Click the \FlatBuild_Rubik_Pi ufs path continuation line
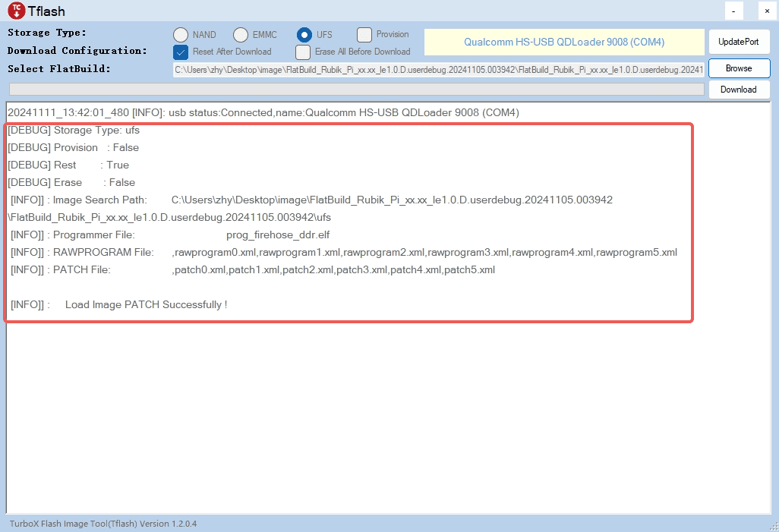Viewport: 779px width, 532px height. [169, 218]
